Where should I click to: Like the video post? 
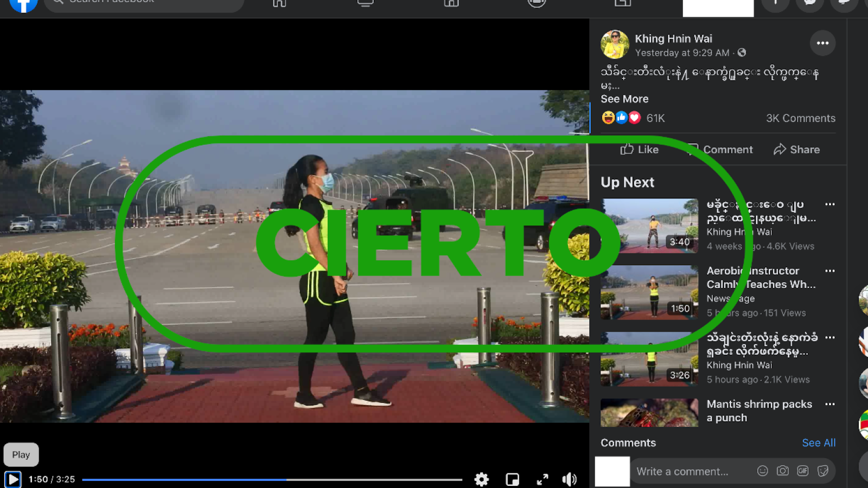click(x=639, y=150)
